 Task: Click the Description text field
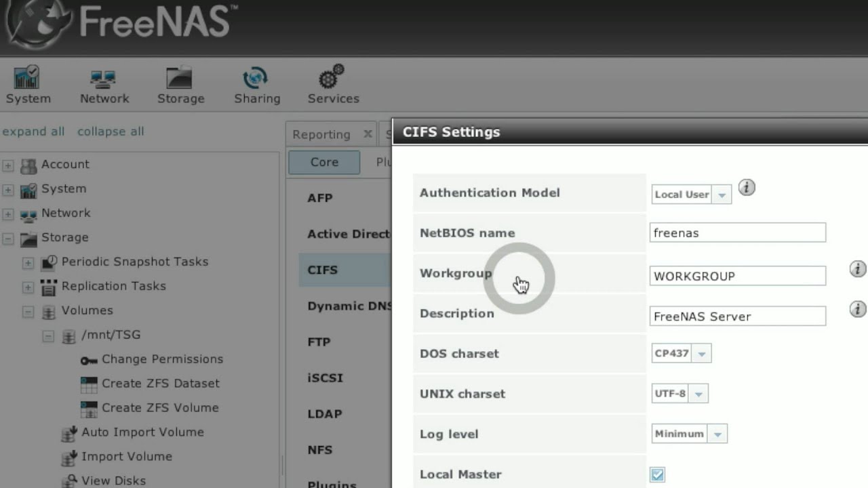[x=737, y=316]
